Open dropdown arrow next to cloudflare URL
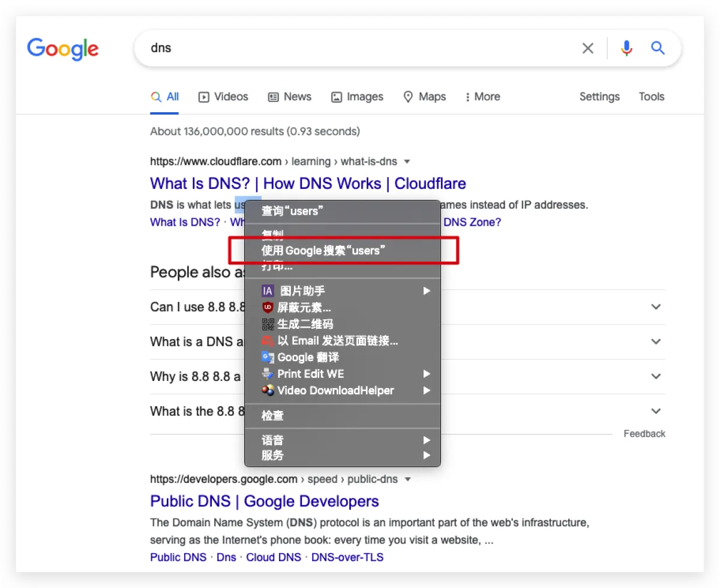The image size is (720, 588). click(407, 161)
